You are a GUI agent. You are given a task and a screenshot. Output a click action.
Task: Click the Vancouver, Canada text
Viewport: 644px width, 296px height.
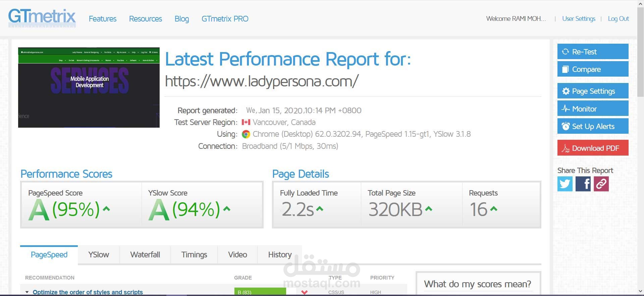[x=284, y=122]
